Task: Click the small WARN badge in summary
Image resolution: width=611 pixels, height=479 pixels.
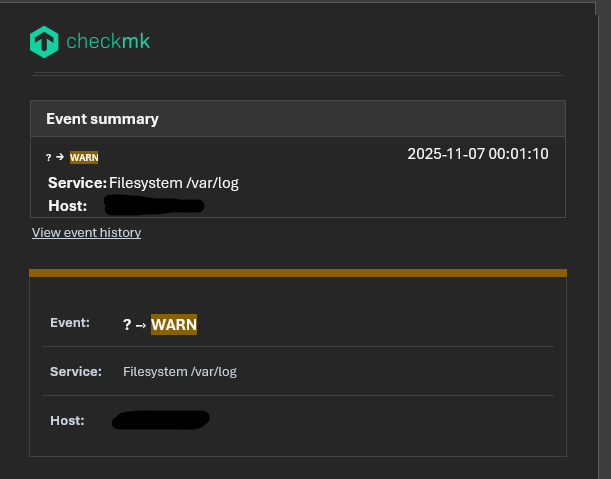Action: (84, 157)
